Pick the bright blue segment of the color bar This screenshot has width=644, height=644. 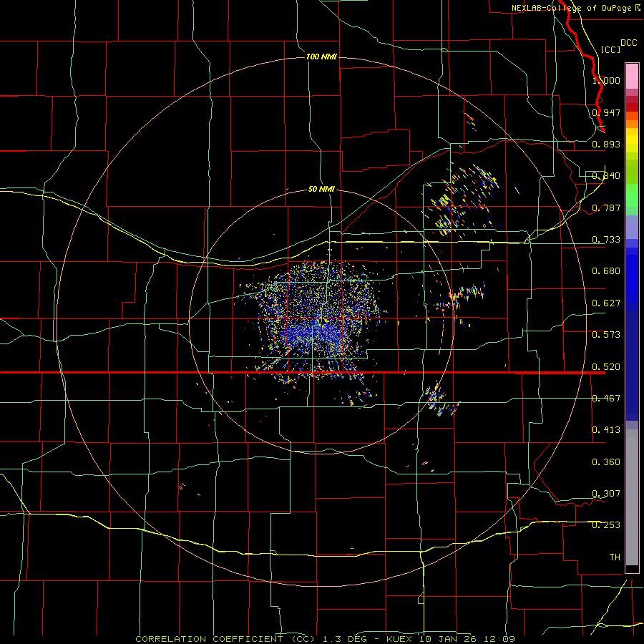[x=632, y=279]
